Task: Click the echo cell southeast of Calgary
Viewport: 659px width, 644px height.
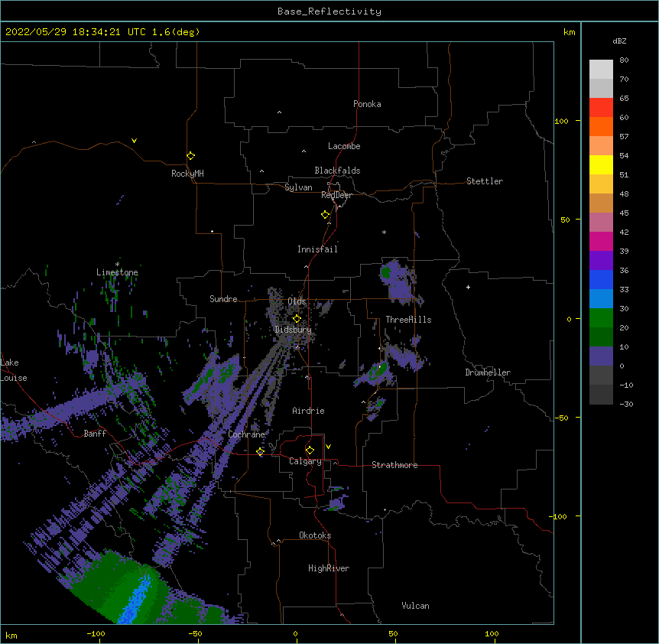Action: (337, 499)
